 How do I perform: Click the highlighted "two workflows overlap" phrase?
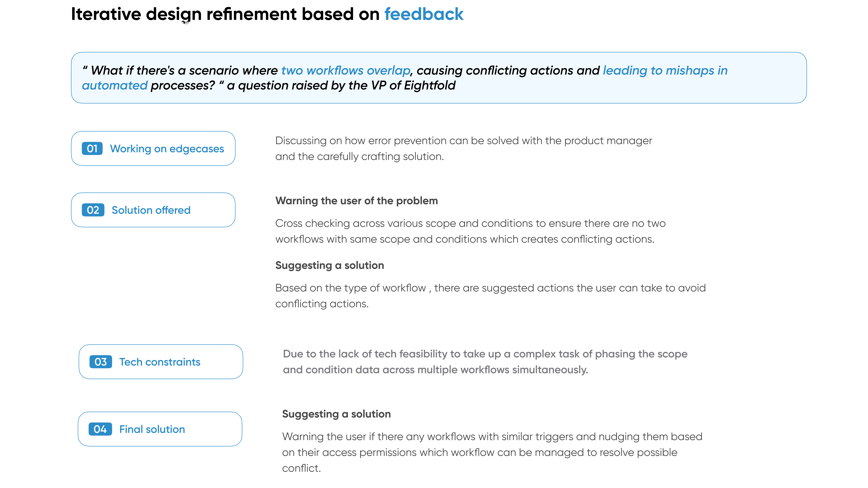pyautogui.click(x=346, y=70)
